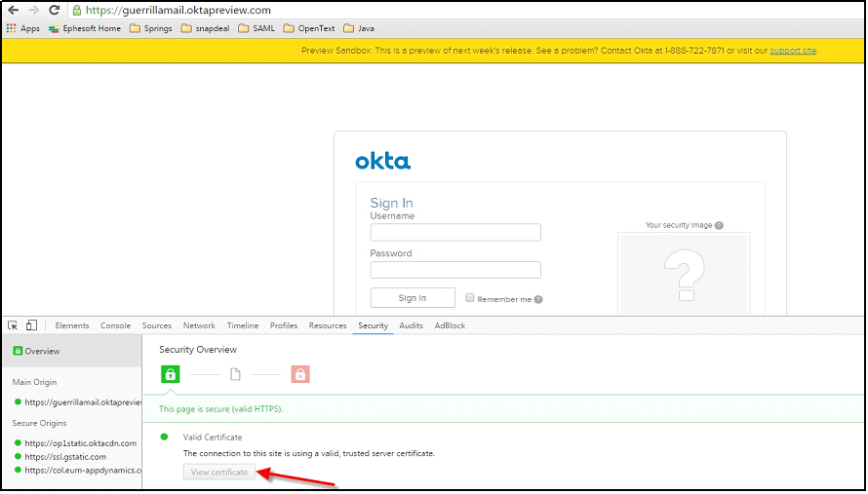Click the green padlock in the address bar

pyautogui.click(x=77, y=10)
